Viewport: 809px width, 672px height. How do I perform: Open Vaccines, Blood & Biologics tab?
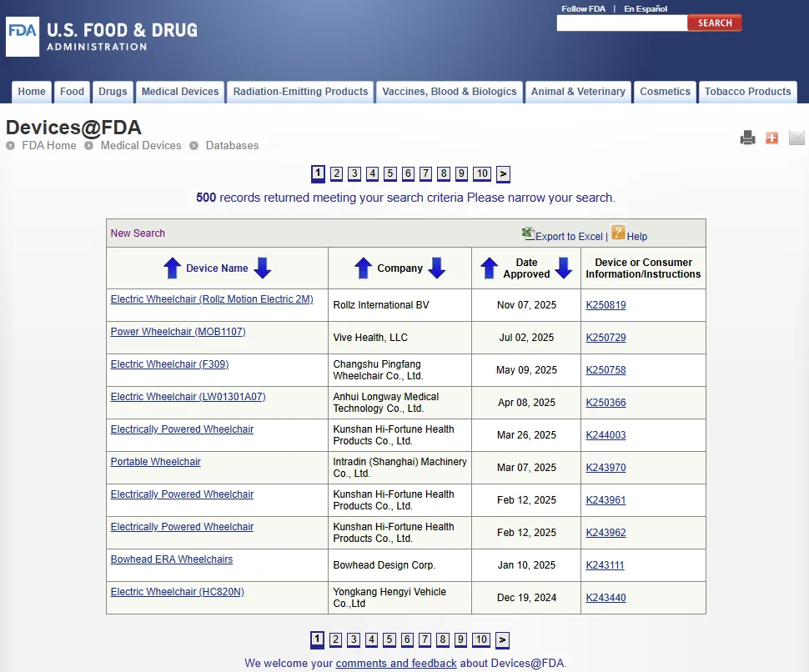click(449, 92)
